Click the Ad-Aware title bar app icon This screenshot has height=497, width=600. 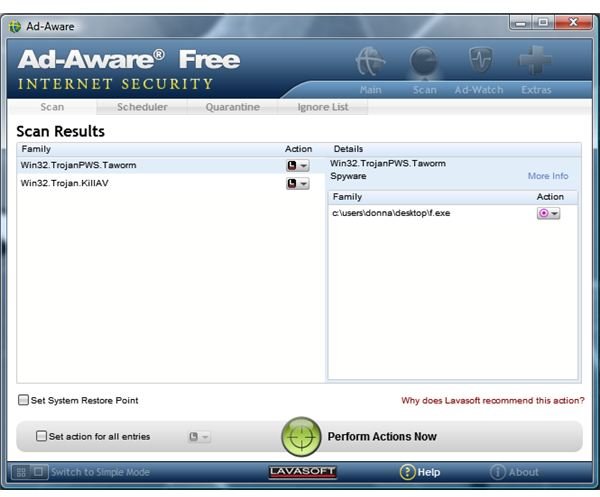point(15,26)
